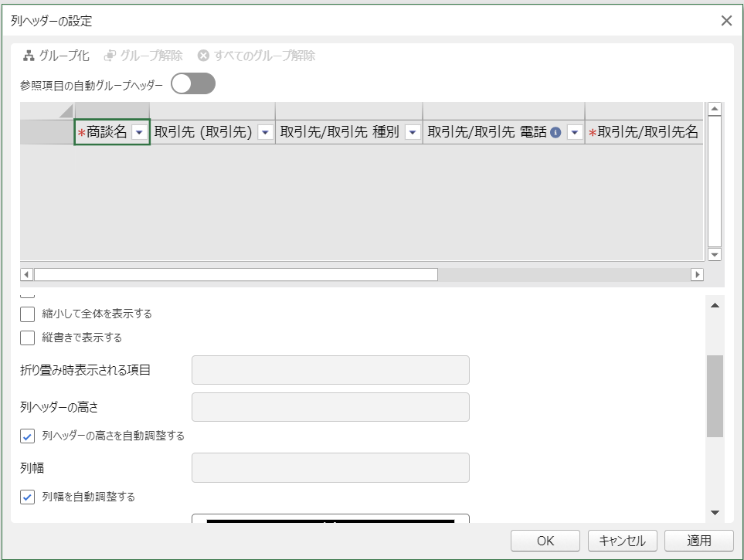
Task: Uncheck 列幅を自動調整する checkbox
Action: pos(28,497)
